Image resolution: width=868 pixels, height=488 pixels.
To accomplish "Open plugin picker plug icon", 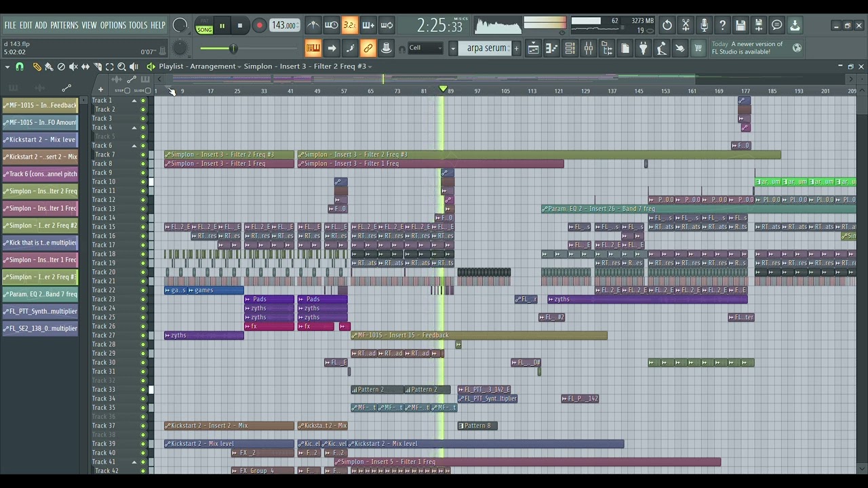I will 643,48.
